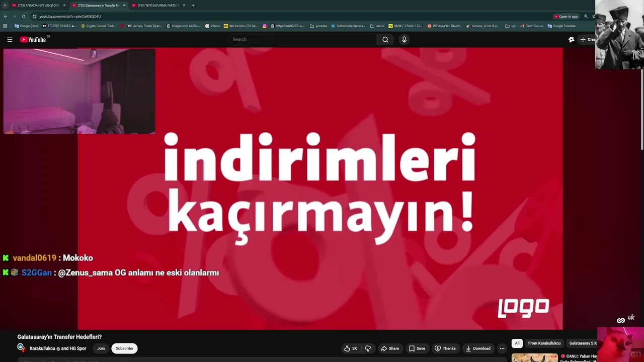Open the CANLI Yaban Hayatı video thumbnail
644x362 pixels.
534,357
